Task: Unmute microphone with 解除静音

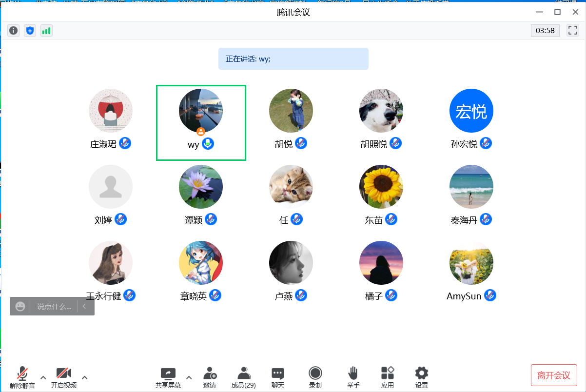Action: 22,377
